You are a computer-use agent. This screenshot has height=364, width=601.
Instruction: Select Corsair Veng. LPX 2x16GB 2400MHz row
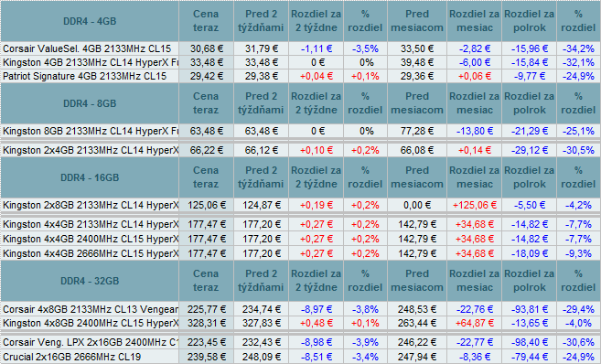click(300, 342)
